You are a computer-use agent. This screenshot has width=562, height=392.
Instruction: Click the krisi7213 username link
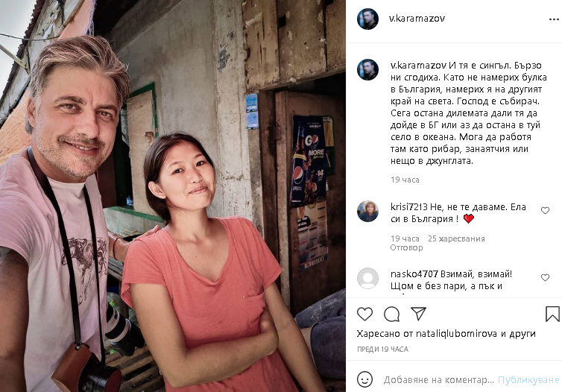coord(409,206)
